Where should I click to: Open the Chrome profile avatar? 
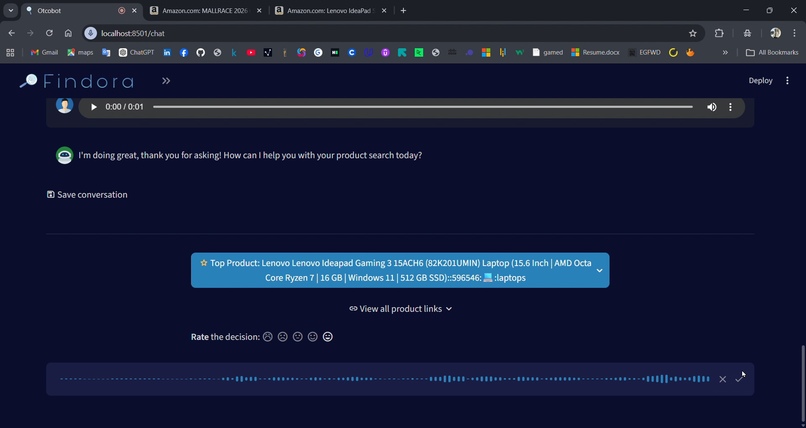[x=775, y=33]
